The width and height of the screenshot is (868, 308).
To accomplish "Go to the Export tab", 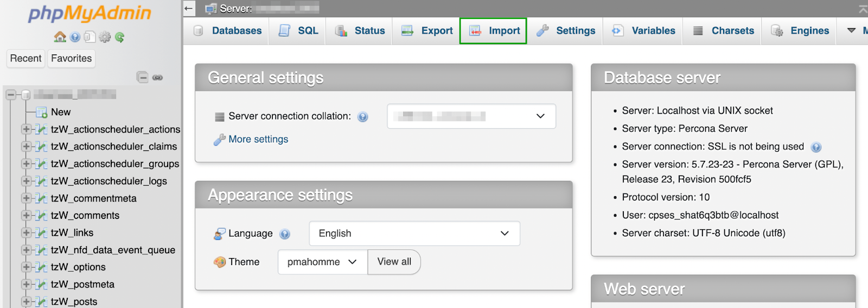I will [x=426, y=31].
